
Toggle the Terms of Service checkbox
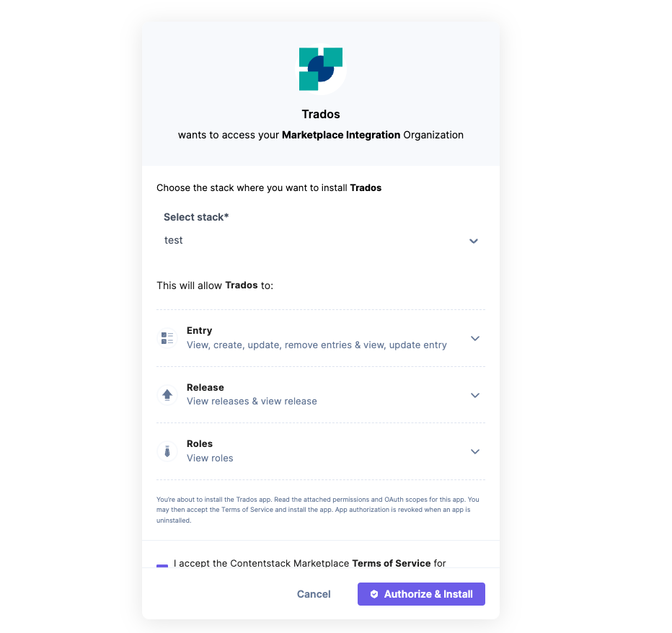click(162, 566)
